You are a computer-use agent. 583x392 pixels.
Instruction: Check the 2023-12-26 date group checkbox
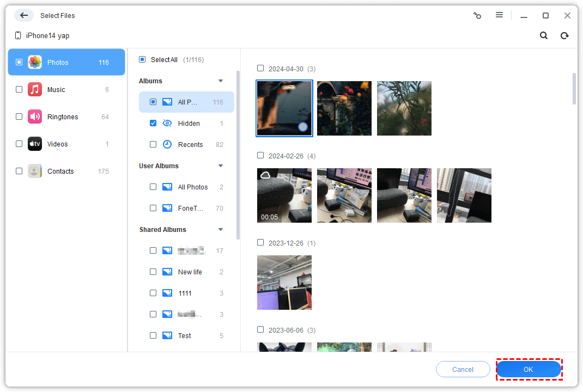click(260, 243)
